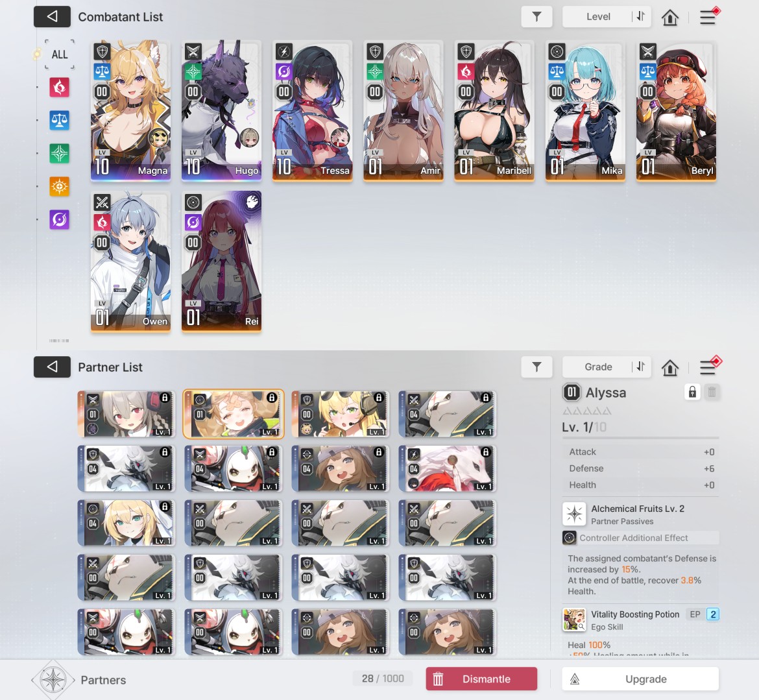Select Magna combatant card

click(x=130, y=112)
